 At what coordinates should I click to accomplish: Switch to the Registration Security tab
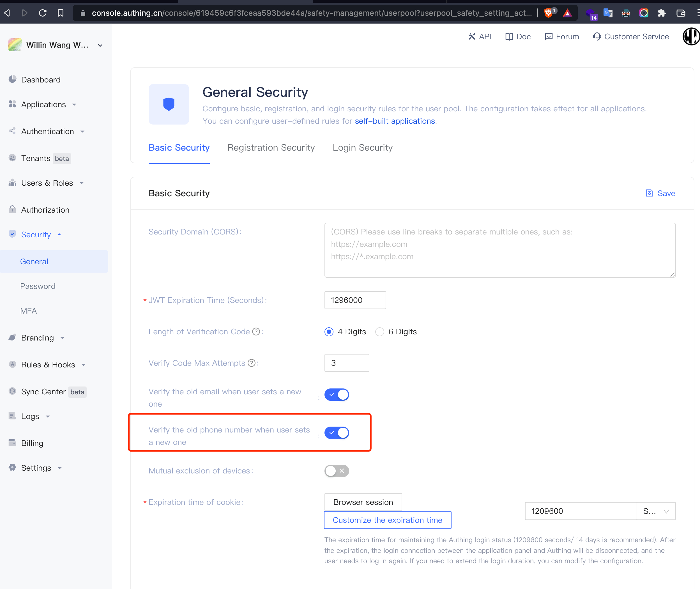pyautogui.click(x=271, y=148)
